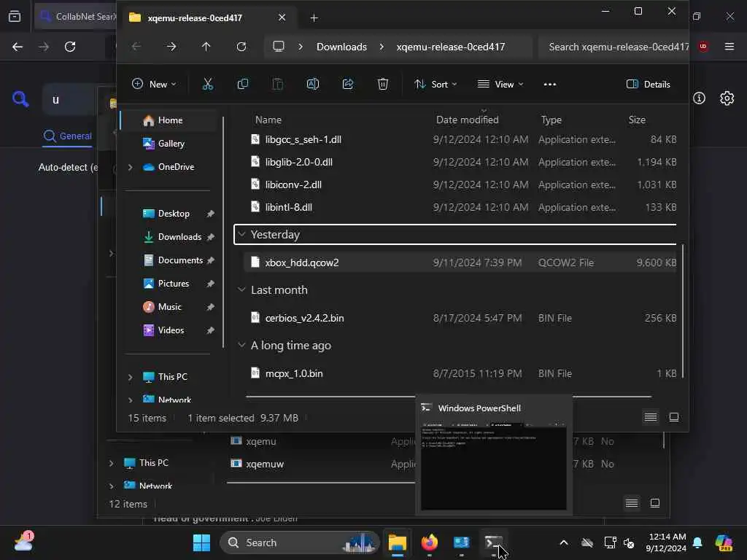Sort by the Name column header
The height and width of the screenshot is (560, 747).
(268, 120)
